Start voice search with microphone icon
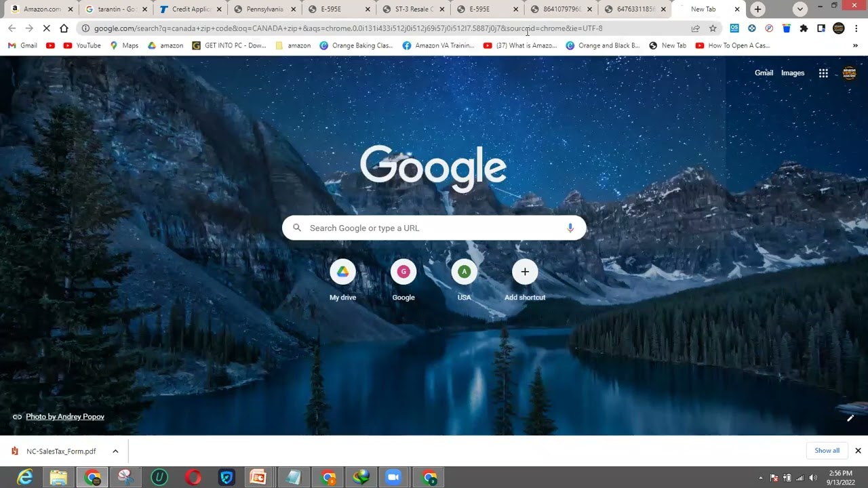The height and width of the screenshot is (488, 868). tap(570, 228)
